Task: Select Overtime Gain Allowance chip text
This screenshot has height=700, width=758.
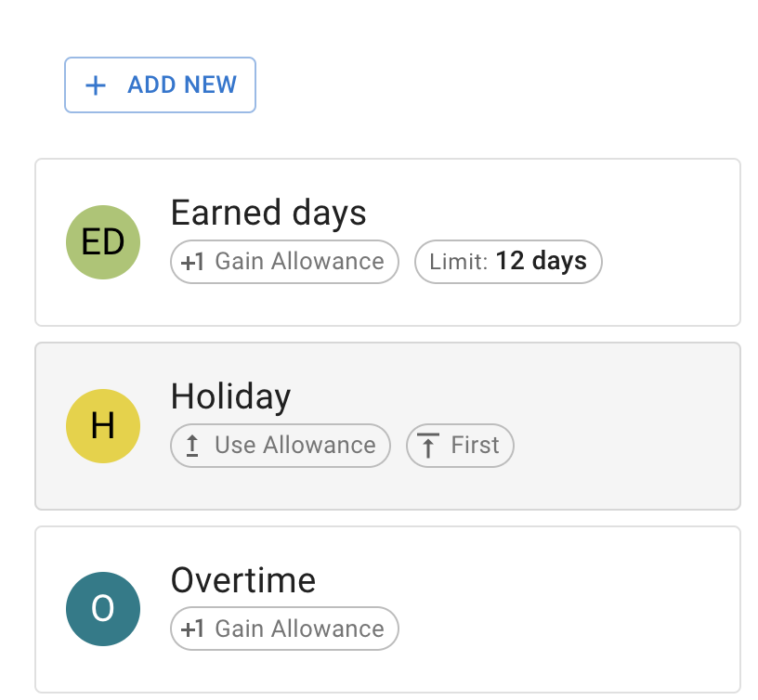Action: click(299, 629)
